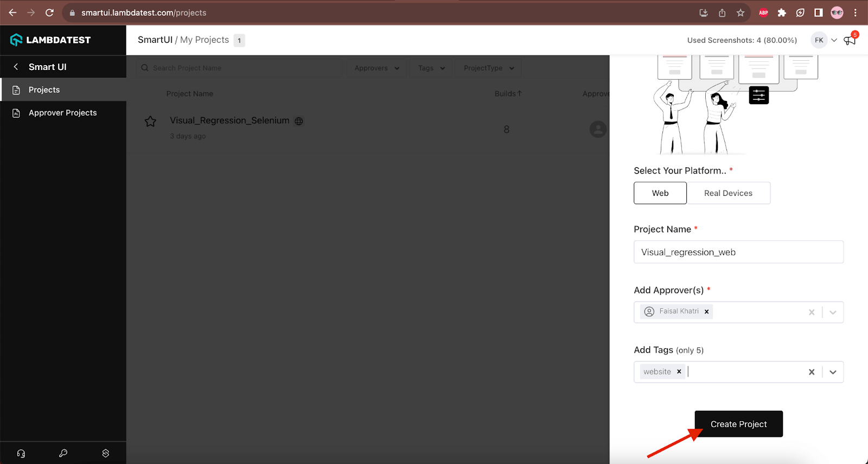Go back using the browser back arrow
Screen dimensions: 868x464
12,12
